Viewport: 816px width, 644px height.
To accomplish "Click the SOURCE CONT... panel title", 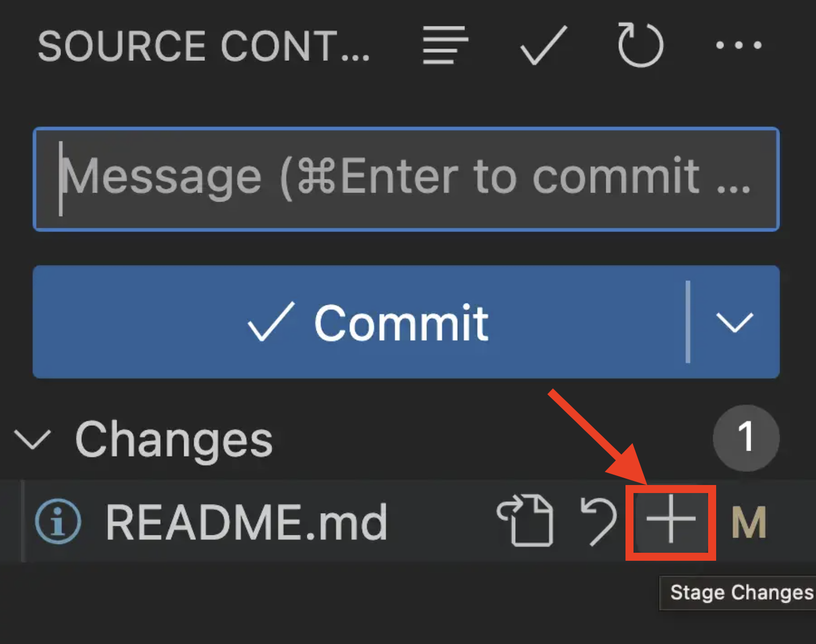I will 204,46.
